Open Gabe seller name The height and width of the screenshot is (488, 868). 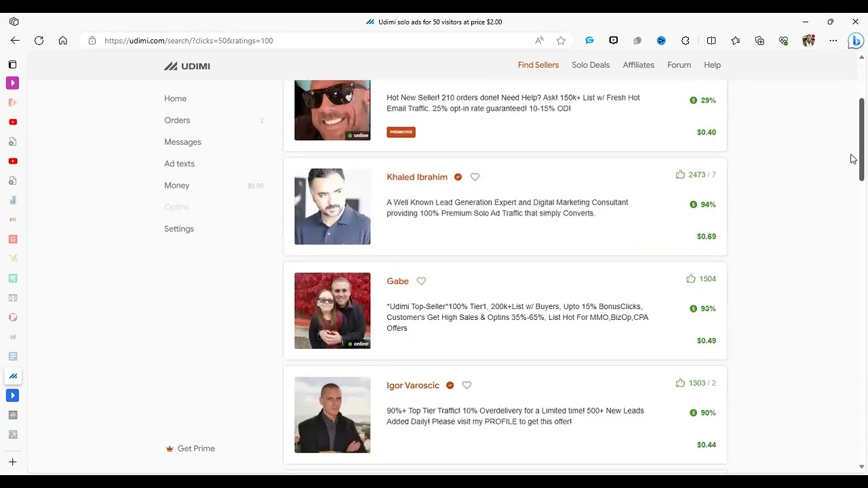point(397,281)
